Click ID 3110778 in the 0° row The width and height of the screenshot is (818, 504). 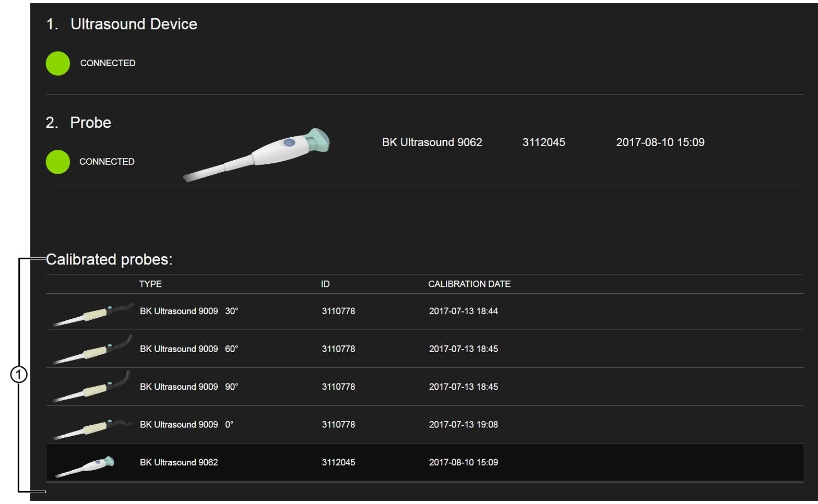[x=338, y=425]
